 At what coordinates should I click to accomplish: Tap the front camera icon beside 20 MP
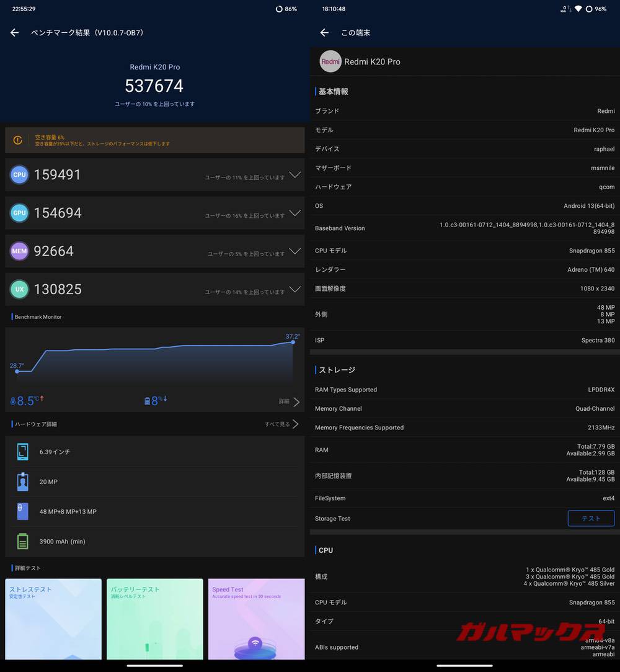pos(23,482)
